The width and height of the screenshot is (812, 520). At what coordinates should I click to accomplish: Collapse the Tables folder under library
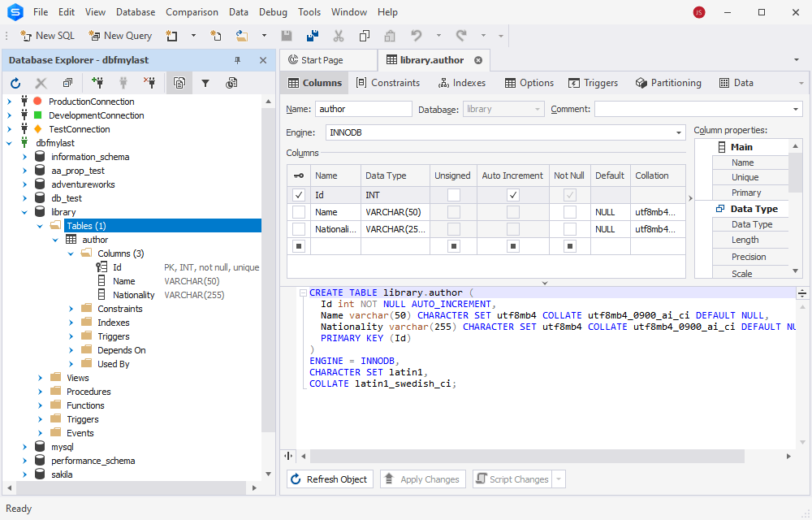(x=38, y=225)
